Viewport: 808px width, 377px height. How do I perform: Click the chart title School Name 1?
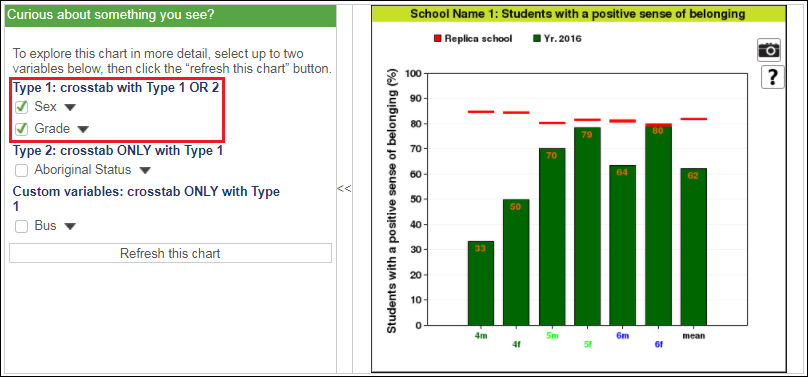coord(578,14)
